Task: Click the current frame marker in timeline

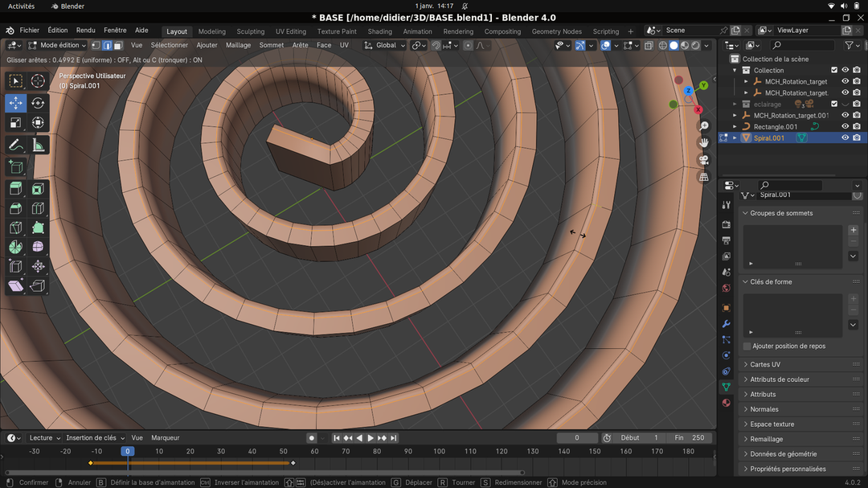Action: pos(127,451)
